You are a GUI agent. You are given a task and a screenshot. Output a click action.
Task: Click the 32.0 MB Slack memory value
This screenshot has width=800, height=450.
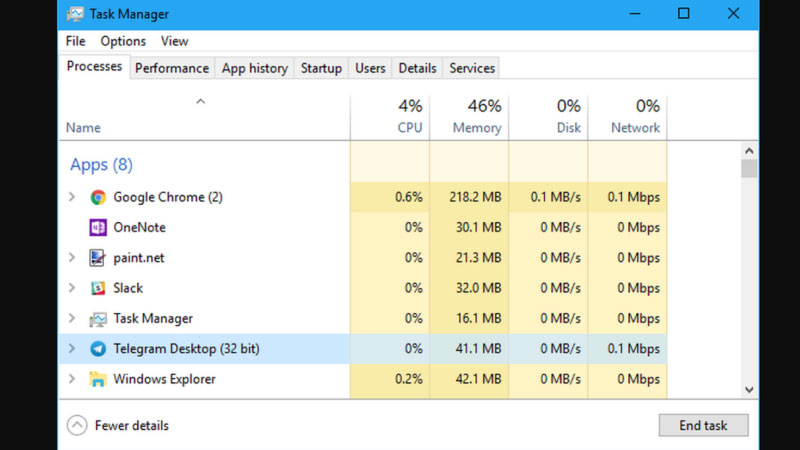point(479,288)
